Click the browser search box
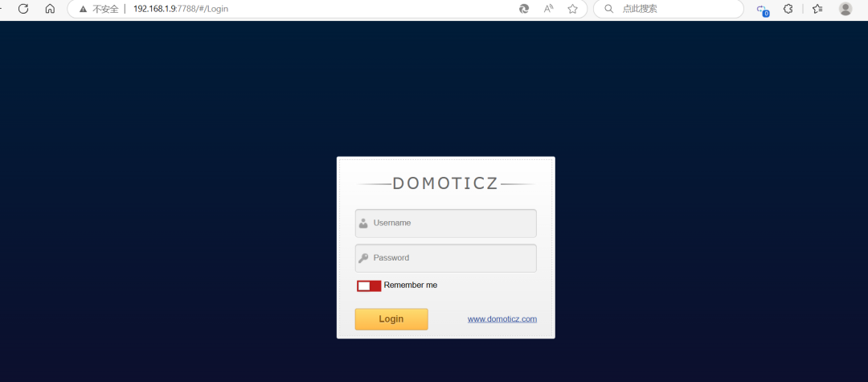 coord(668,9)
